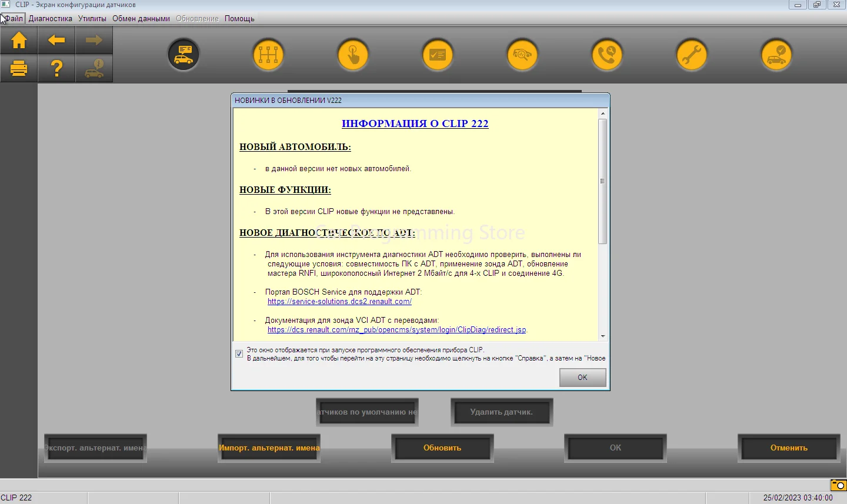The height and width of the screenshot is (504, 847).
Task: Click the vehicle information icon
Action: (94, 69)
